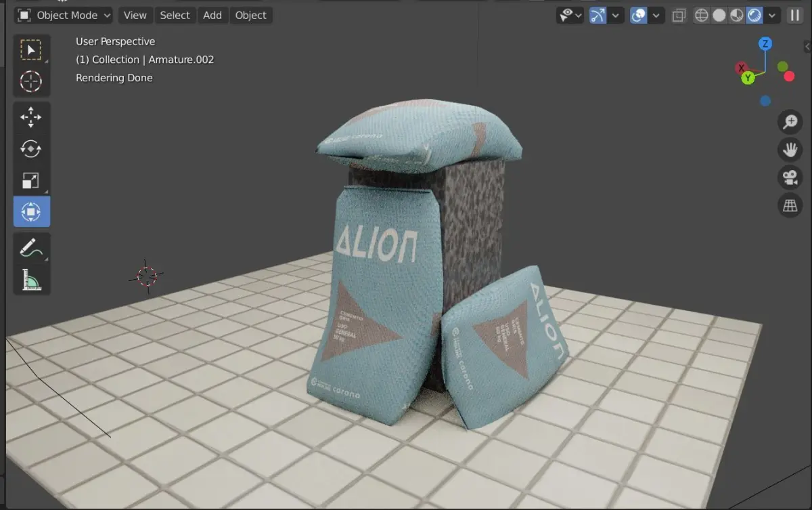Switch to Wireframe shading
Image resolution: width=812 pixels, height=510 pixels.
coord(702,15)
